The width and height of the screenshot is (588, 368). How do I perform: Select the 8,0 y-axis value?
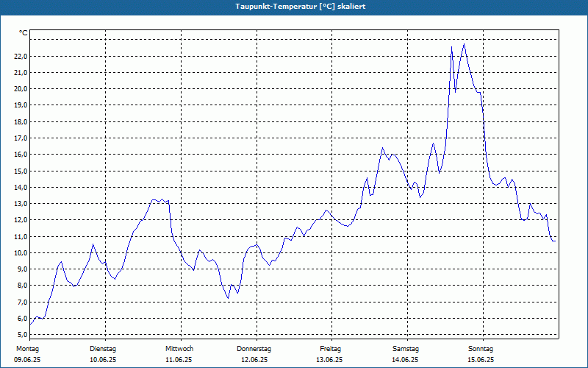click(23, 286)
